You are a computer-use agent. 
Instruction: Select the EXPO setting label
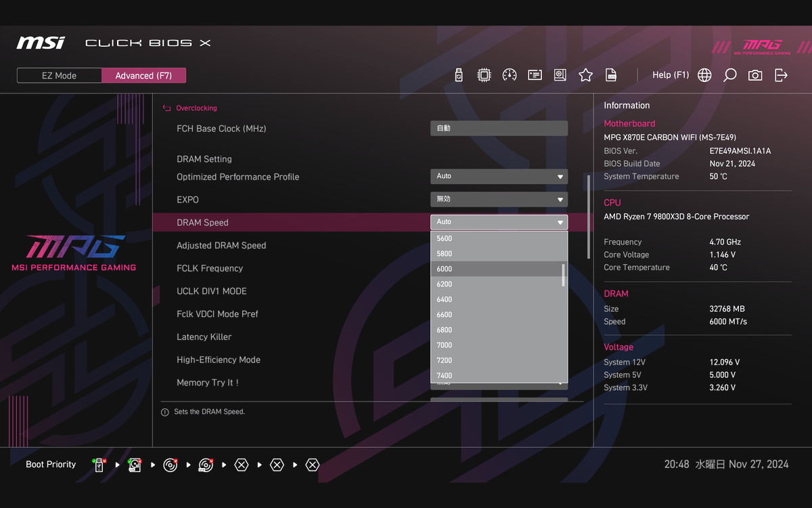(187, 200)
